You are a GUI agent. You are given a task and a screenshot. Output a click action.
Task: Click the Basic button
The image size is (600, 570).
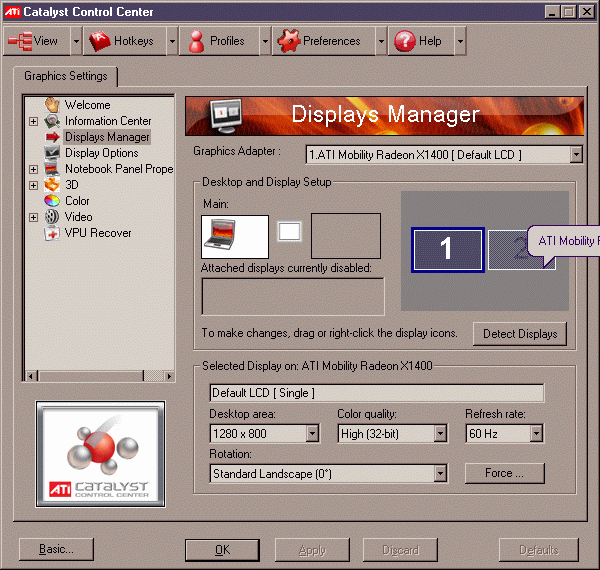click(56, 549)
